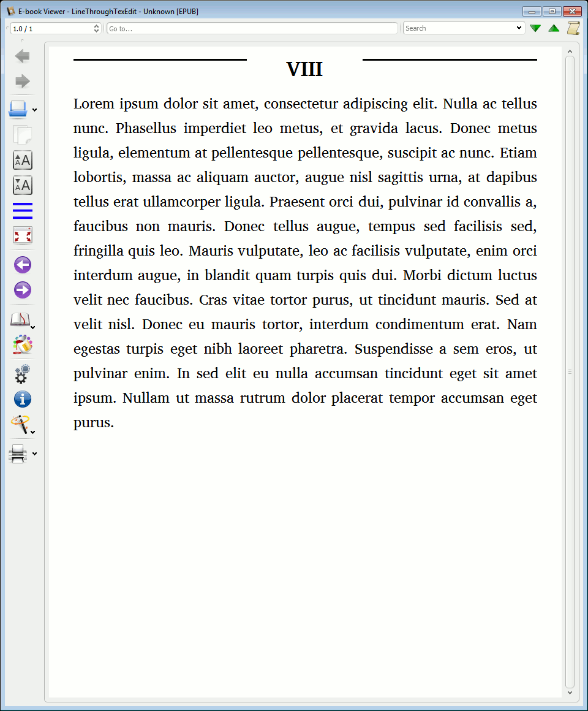This screenshot has height=711, width=588.
Task: Increase the font size
Action: [x=22, y=160]
